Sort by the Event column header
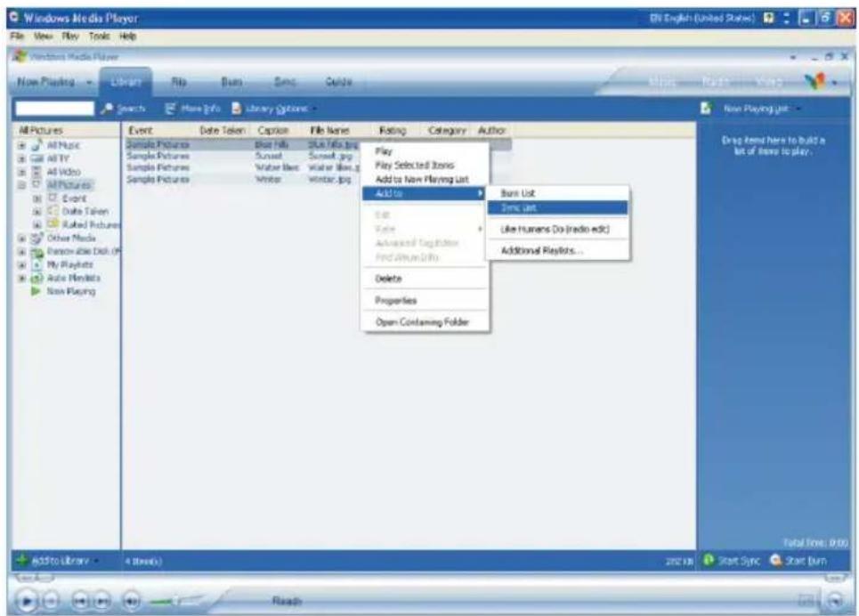Screen dimensions: 859x616 [x=158, y=131]
